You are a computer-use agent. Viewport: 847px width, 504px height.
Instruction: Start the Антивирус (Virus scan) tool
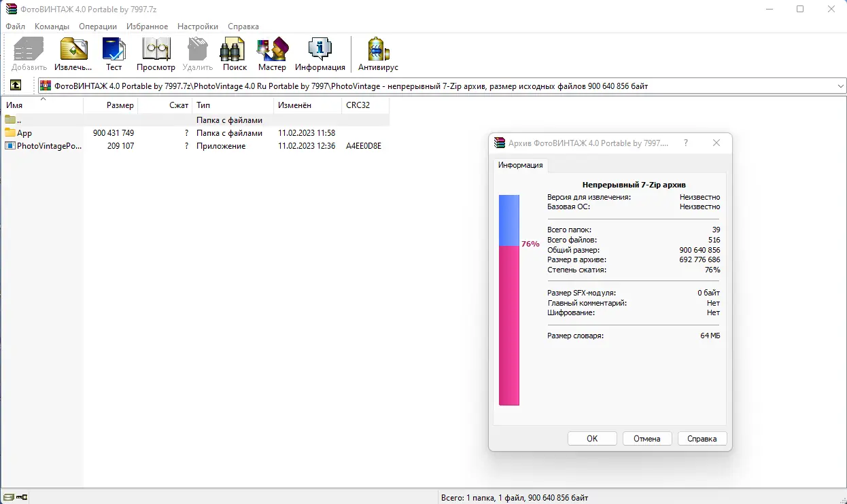378,49
